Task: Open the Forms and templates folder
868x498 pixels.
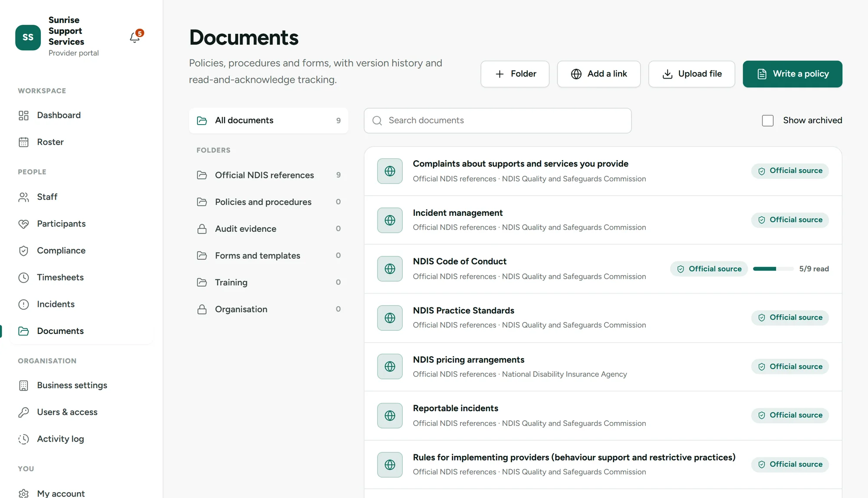Action: pos(269,255)
